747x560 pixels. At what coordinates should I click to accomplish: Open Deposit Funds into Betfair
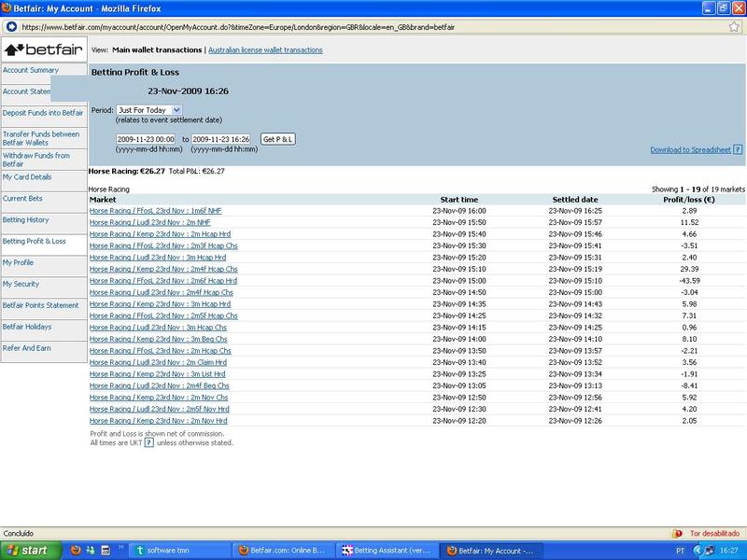tap(43, 113)
